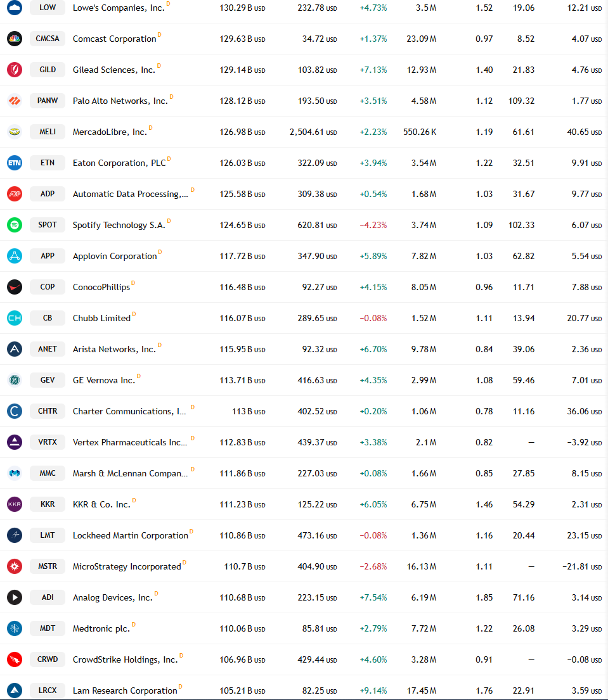Image resolution: width=608 pixels, height=700 pixels.
Task: Open Comcast Corporation stock page
Action: 114,39
